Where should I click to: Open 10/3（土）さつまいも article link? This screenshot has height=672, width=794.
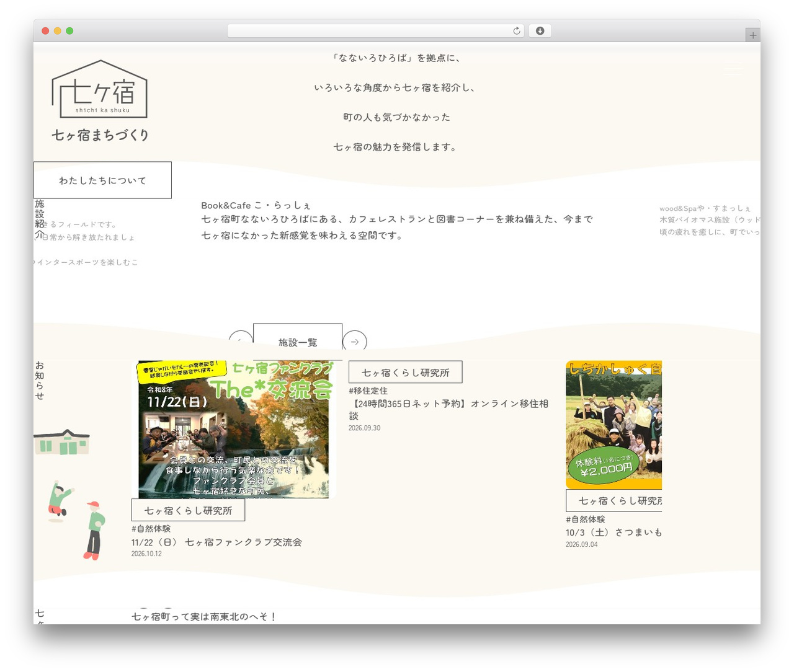coord(613,532)
